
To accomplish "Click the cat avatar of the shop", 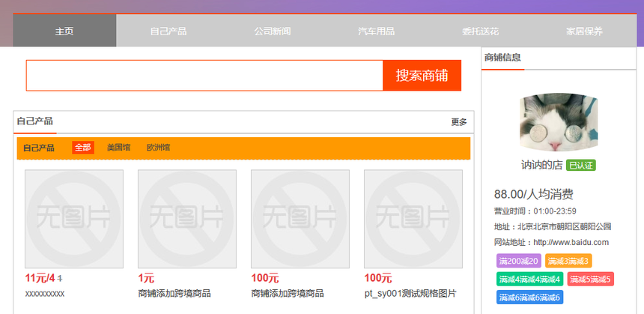I will tap(559, 124).
